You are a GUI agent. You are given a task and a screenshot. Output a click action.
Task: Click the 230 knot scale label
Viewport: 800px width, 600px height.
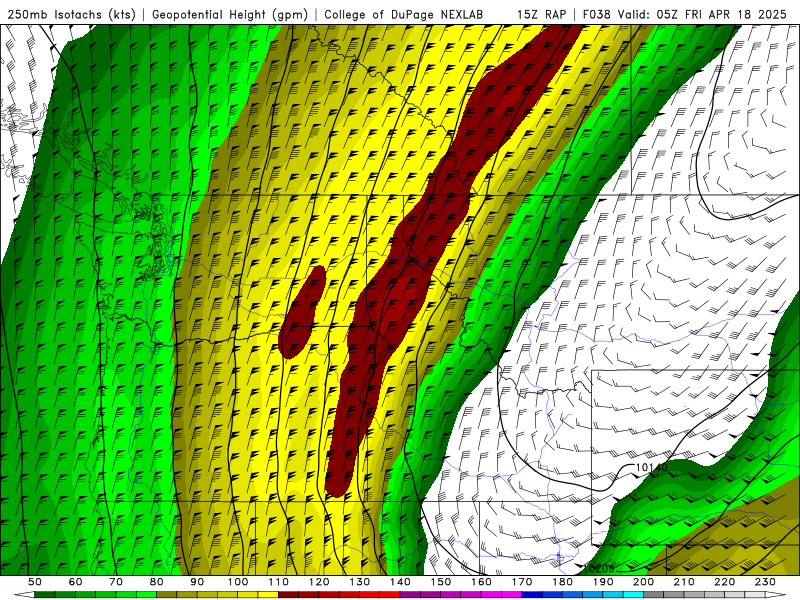pyautogui.click(x=765, y=582)
